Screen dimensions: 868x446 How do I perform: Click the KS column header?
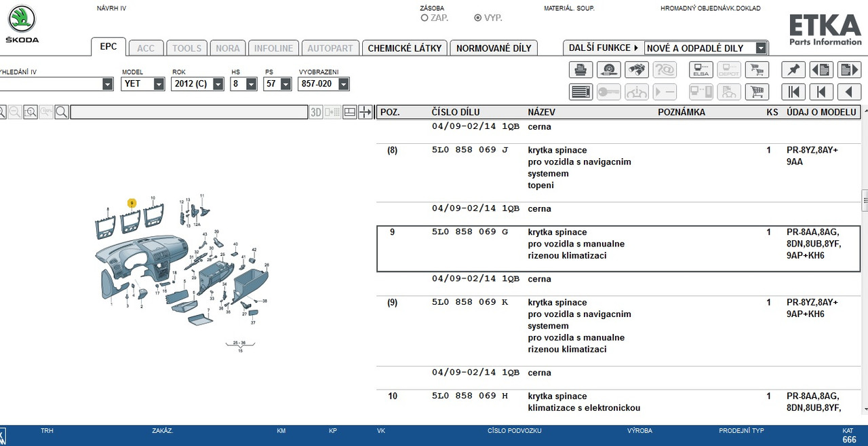click(772, 112)
